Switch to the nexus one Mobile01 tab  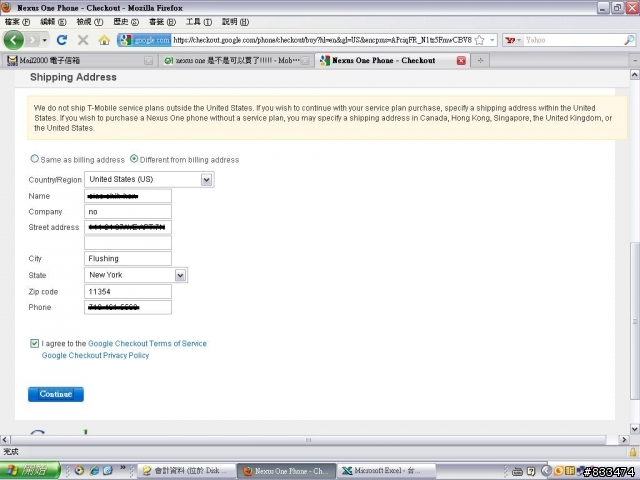tap(237, 60)
